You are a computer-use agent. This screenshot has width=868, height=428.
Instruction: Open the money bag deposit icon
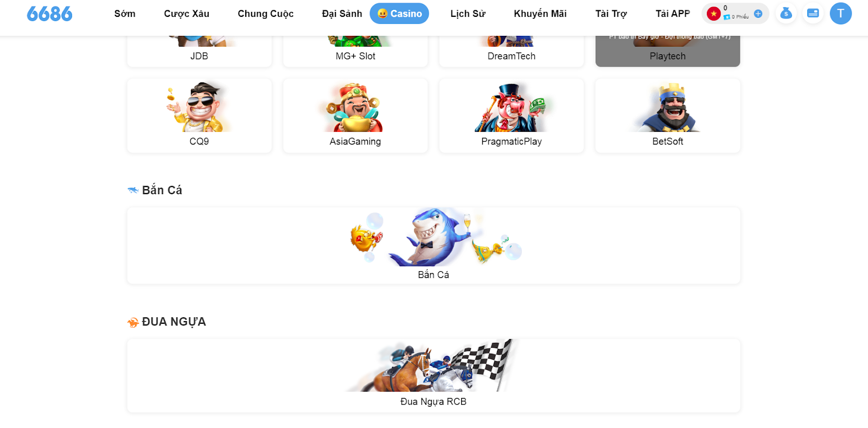(x=786, y=14)
